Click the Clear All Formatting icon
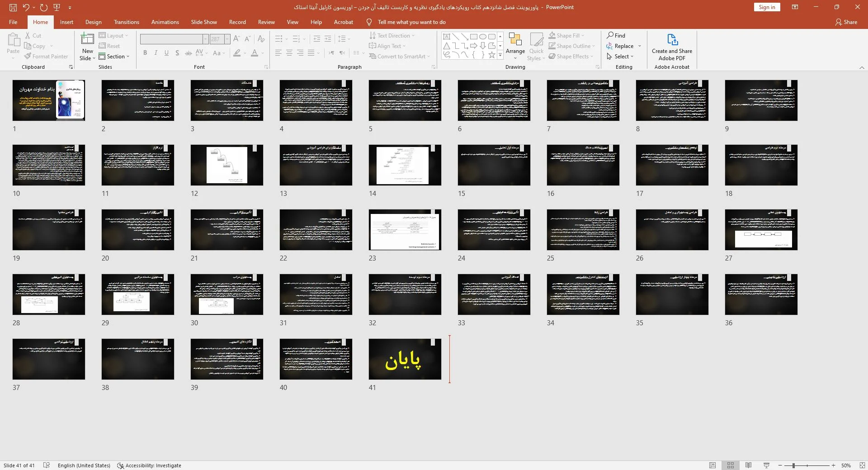Viewport: 868px width, 470px height. click(x=261, y=39)
